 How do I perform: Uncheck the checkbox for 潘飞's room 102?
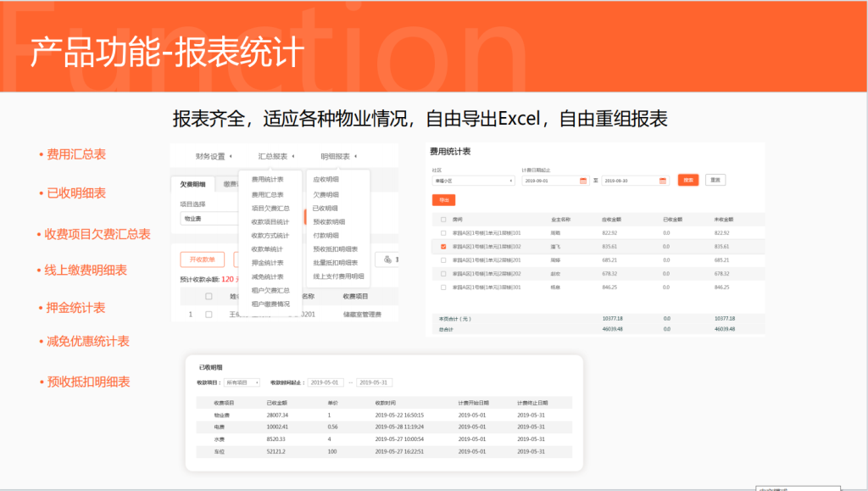[x=442, y=247]
